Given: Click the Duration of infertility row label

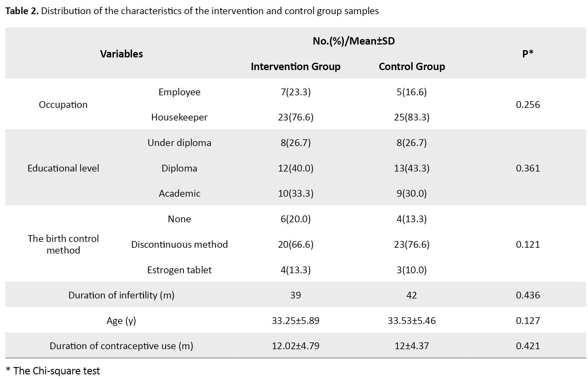Looking at the screenshot, I should pyautogui.click(x=121, y=295).
